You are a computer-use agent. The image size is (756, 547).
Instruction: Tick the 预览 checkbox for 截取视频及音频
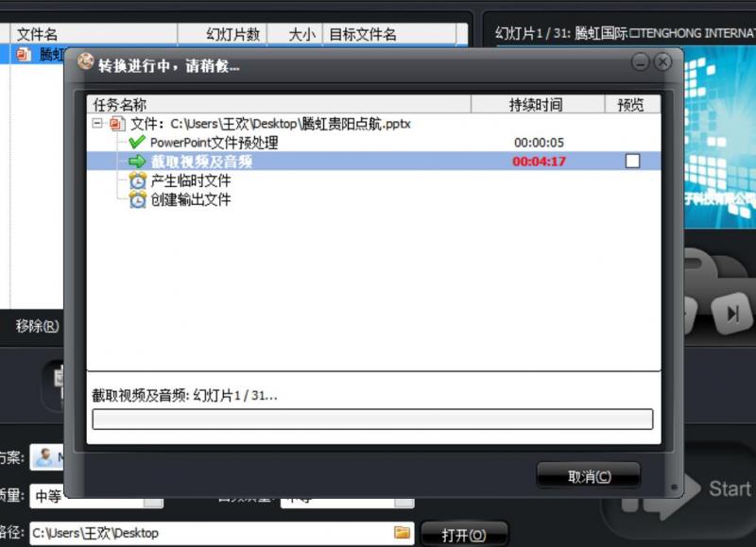[632, 162]
